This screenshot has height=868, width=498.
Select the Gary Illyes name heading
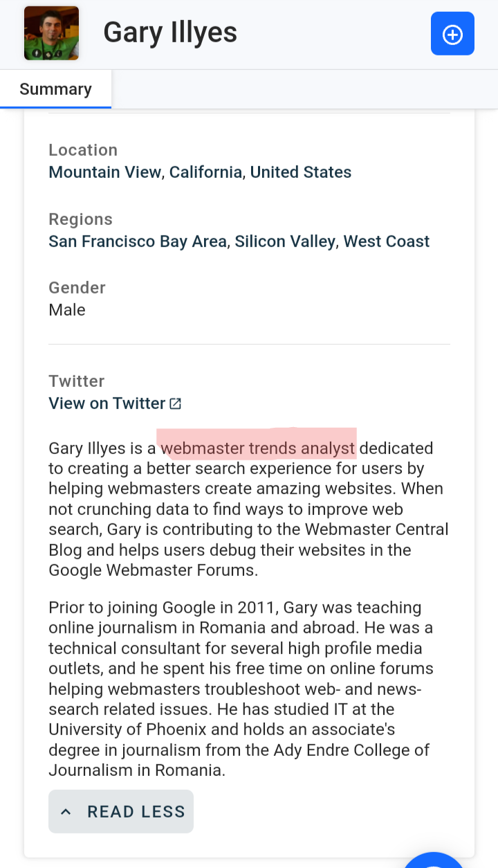point(170,33)
